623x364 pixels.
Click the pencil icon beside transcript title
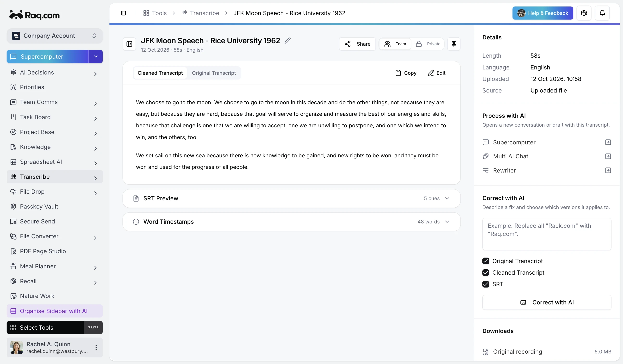[287, 41]
